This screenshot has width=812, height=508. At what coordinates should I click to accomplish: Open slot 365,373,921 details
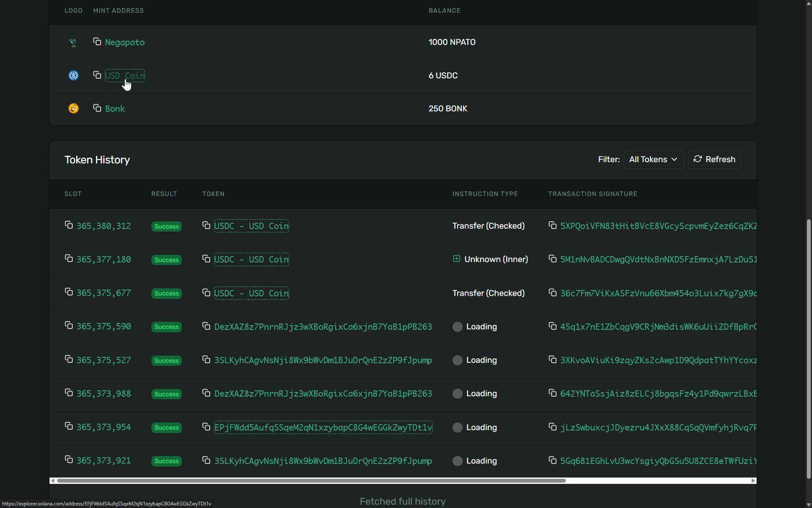104,461
